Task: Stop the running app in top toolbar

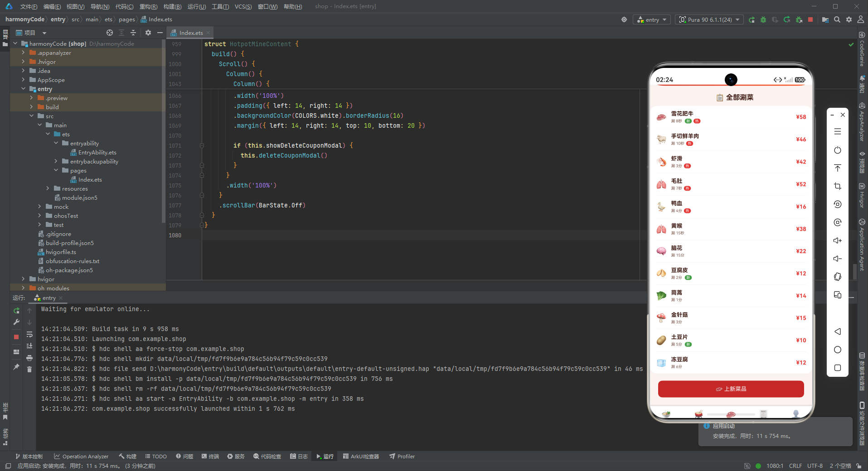Action: [810, 19]
